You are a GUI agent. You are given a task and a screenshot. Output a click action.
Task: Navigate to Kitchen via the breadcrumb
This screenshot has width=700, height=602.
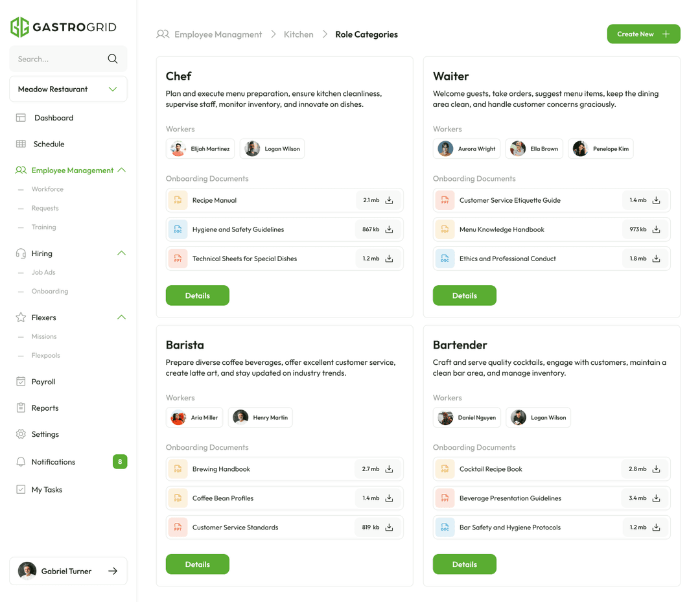click(298, 34)
